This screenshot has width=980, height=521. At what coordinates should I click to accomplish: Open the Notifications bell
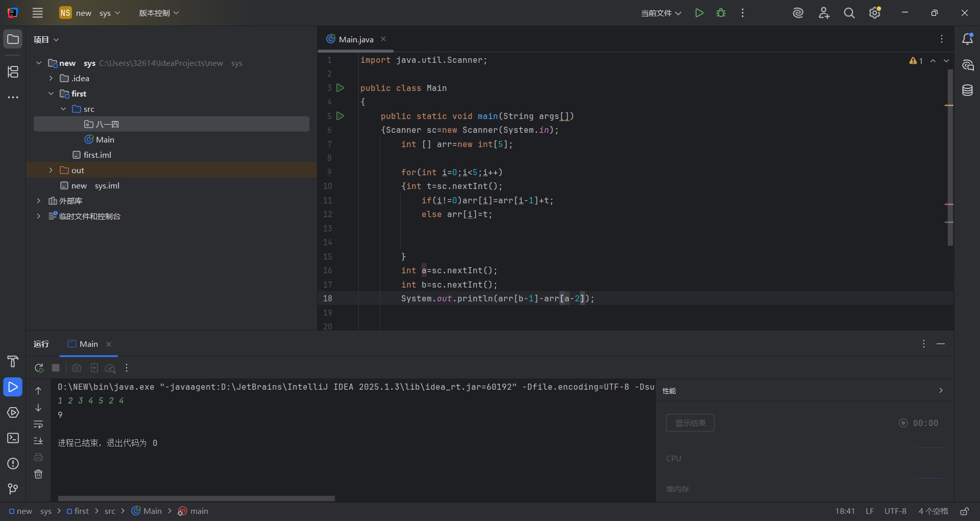967,39
